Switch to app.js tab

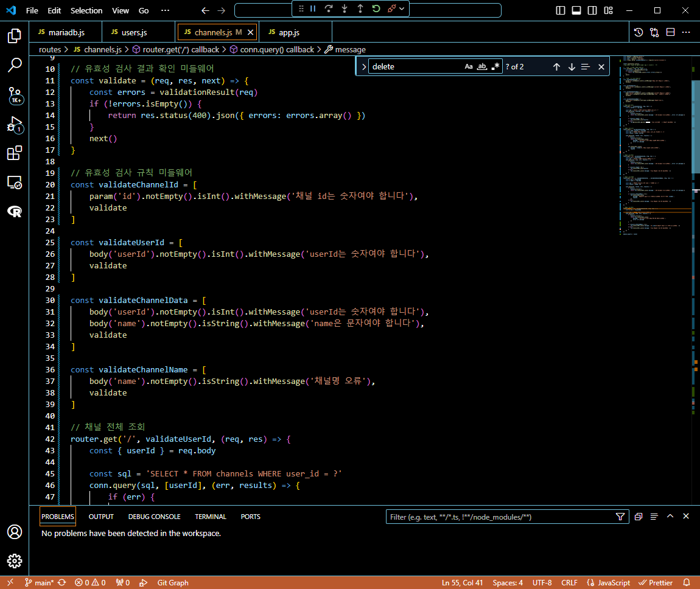[296, 32]
